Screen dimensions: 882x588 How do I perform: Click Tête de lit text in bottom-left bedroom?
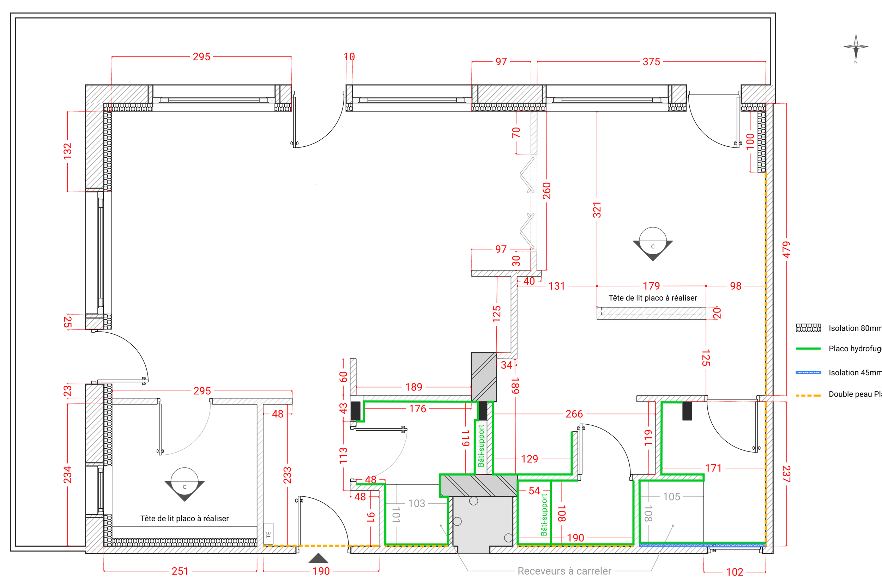[x=185, y=518]
